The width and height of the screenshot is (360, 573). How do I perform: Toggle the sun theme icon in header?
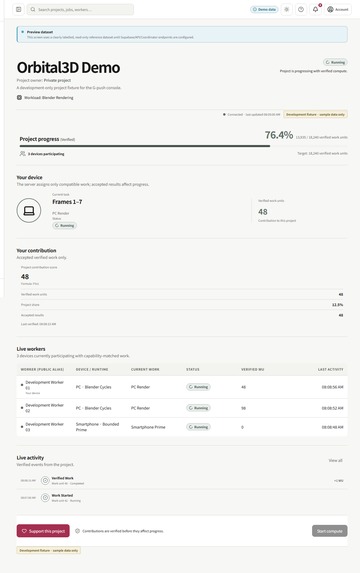[287, 10]
